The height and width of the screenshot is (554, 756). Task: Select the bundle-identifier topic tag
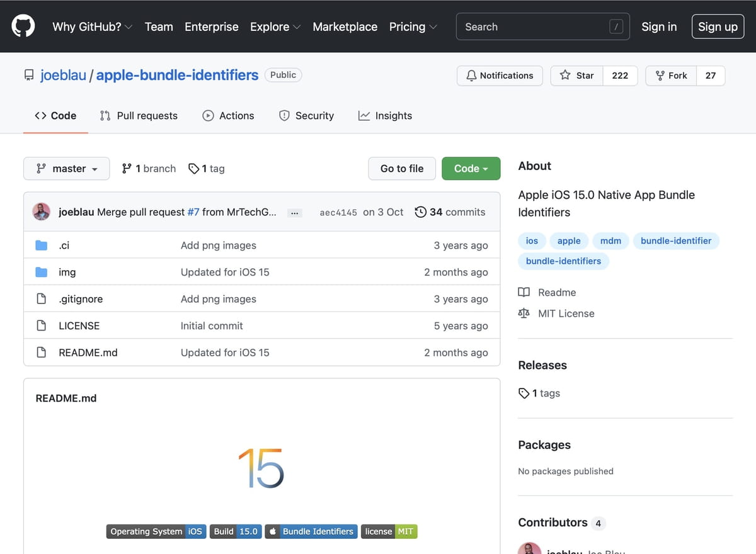[676, 240]
